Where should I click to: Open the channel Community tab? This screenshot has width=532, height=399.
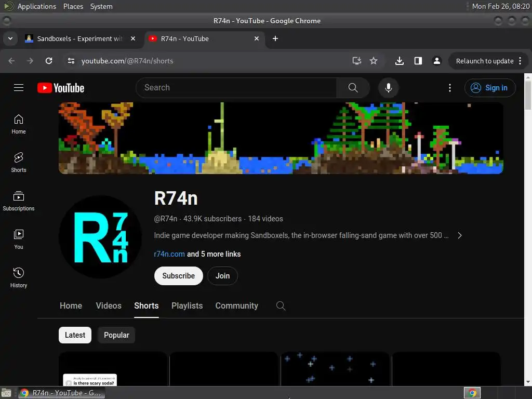237,305
